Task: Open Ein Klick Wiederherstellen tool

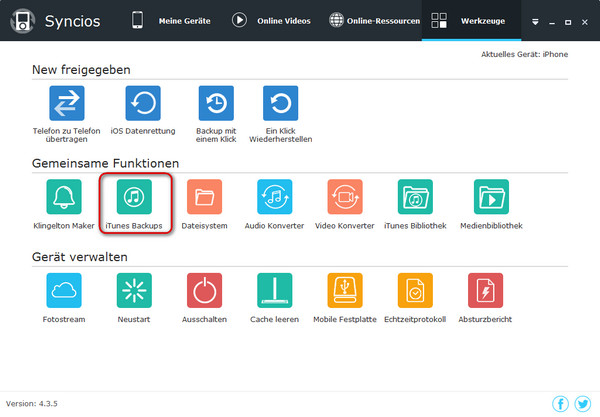Action: 280,103
